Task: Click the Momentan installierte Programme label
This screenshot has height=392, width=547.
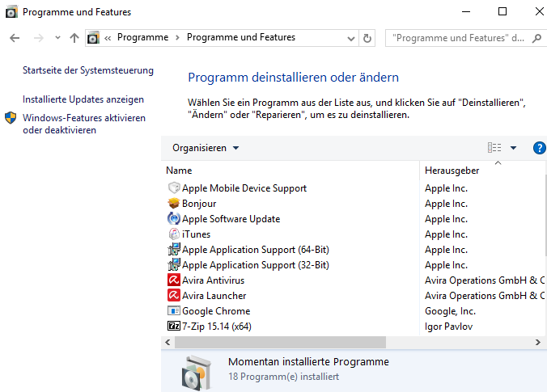Action: [x=308, y=361]
